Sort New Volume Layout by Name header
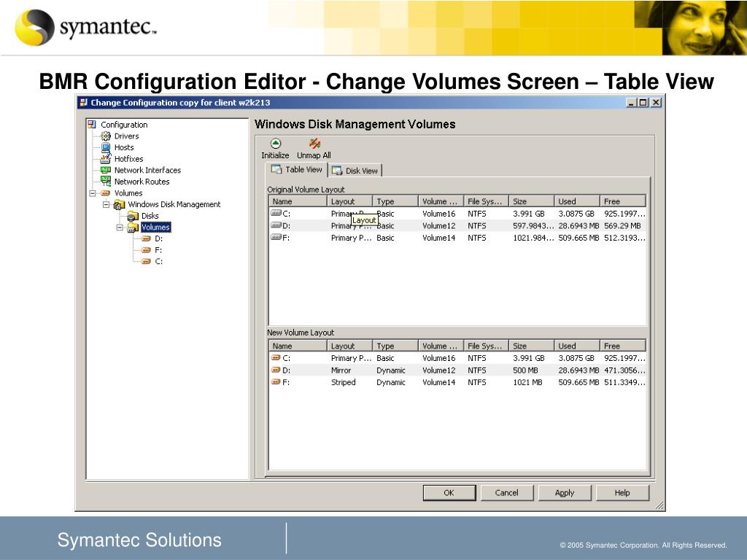The height and width of the screenshot is (560, 747). pos(298,346)
